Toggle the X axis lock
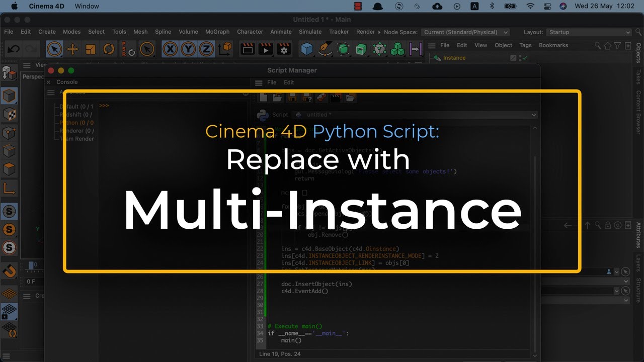This screenshot has height=362, width=644. [171, 49]
